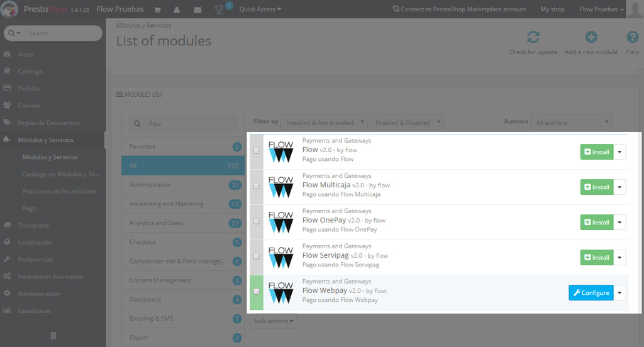This screenshot has width=644, height=347.
Task: Click the Localización globe icon
Action: coord(7,242)
